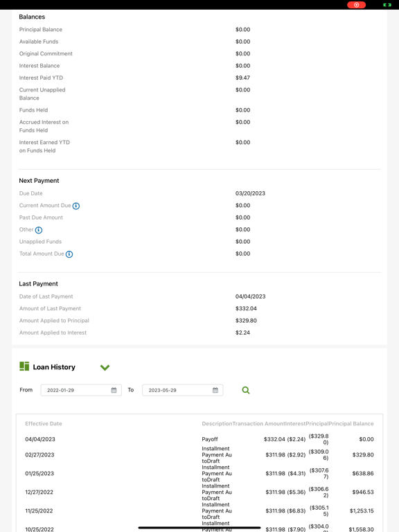Screen dimensions: 399x532
Task: Click the Loan History book icon
Action: (24, 366)
